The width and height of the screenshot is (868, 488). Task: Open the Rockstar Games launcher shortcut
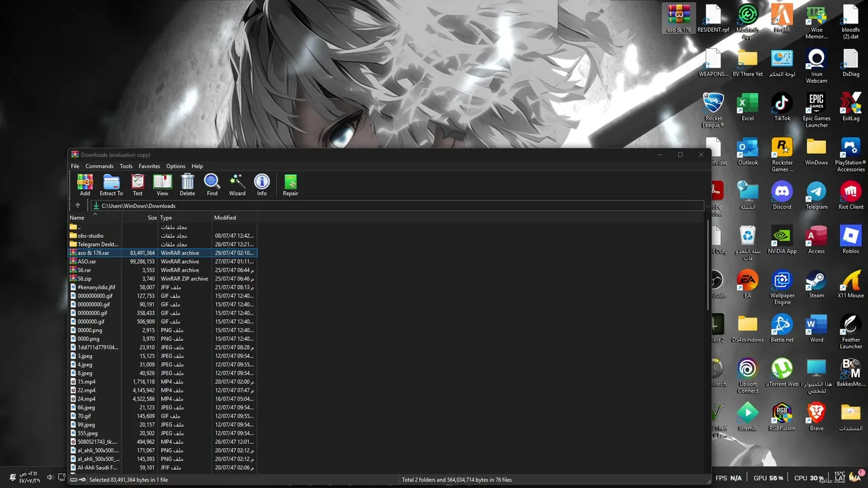click(782, 154)
